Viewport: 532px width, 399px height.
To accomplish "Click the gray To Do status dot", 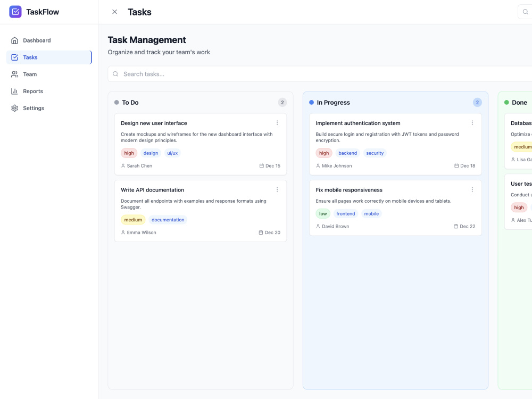I will (x=117, y=103).
